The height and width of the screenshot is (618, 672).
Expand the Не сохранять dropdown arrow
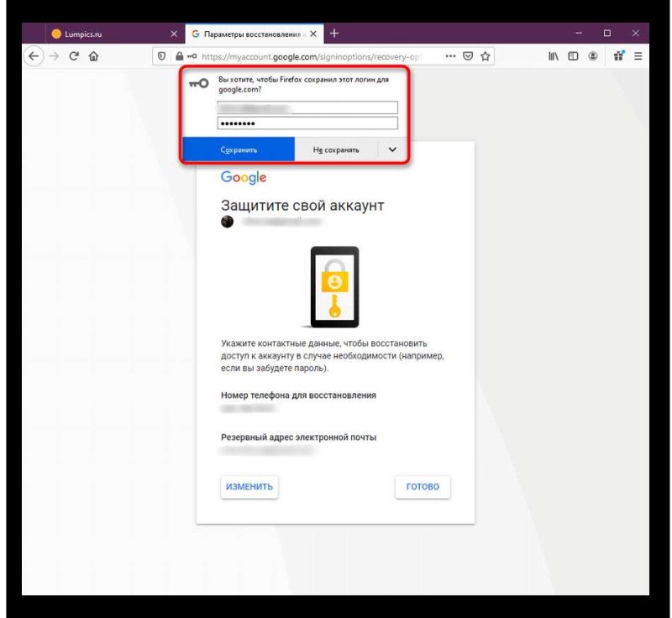click(392, 149)
